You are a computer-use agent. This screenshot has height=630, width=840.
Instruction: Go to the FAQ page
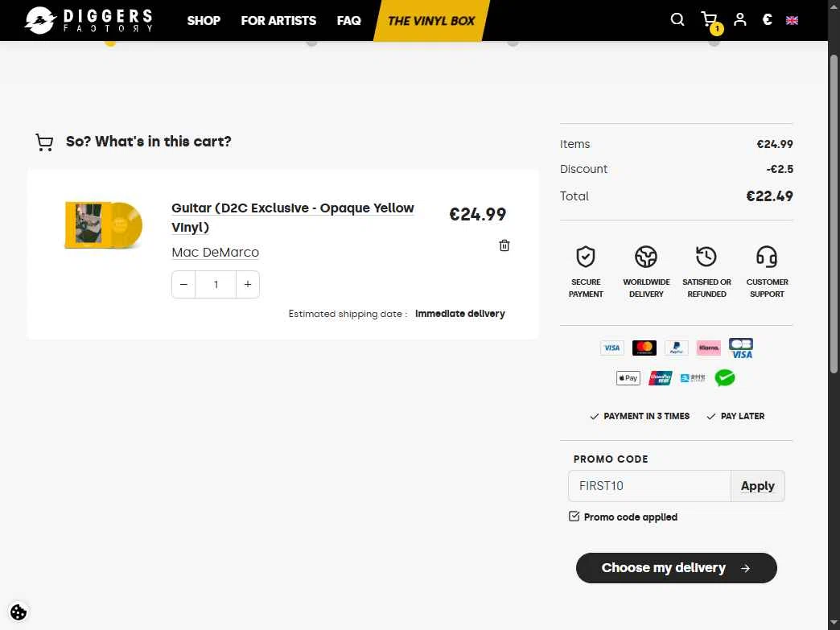point(348,20)
